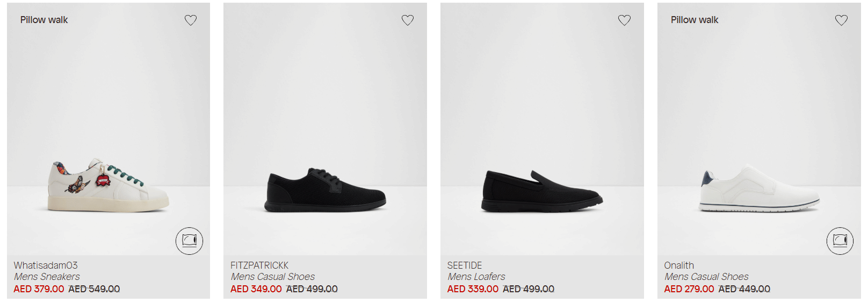
Task: Open the FITZPATRICKK product title
Action: [x=259, y=265]
